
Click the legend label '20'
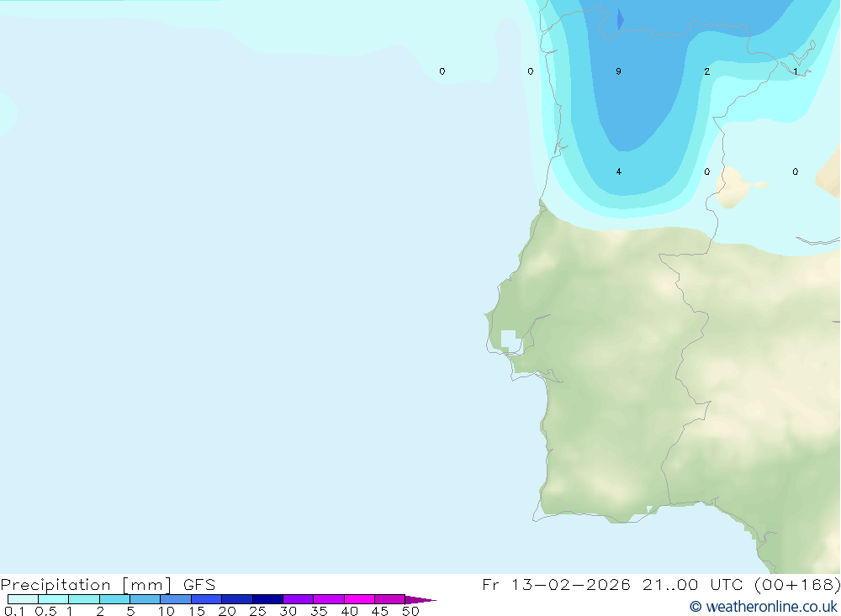[227, 611]
